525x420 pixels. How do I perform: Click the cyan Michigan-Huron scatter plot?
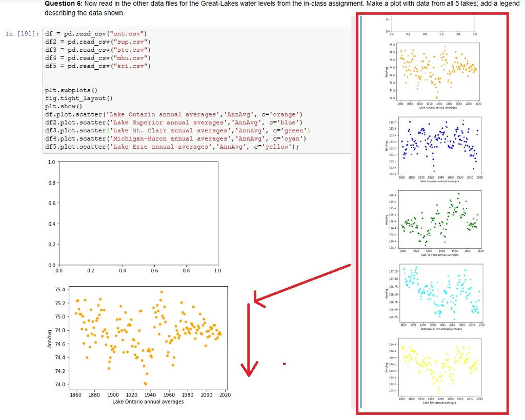pos(439,291)
